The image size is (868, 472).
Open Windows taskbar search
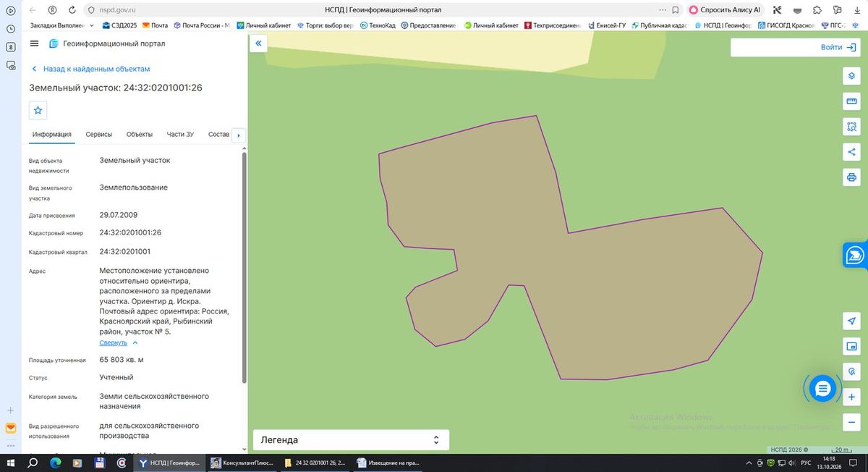coord(33,463)
